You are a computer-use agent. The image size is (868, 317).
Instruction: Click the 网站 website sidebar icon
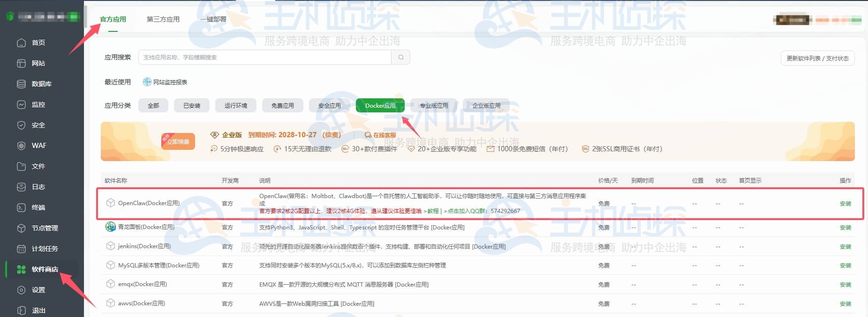(x=21, y=63)
